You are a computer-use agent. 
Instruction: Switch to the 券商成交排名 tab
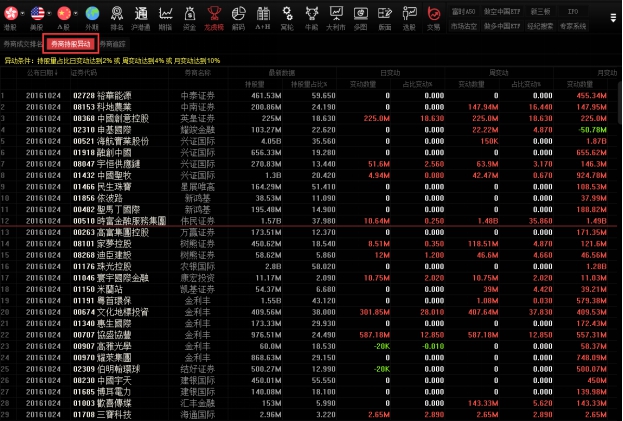[21, 45]
